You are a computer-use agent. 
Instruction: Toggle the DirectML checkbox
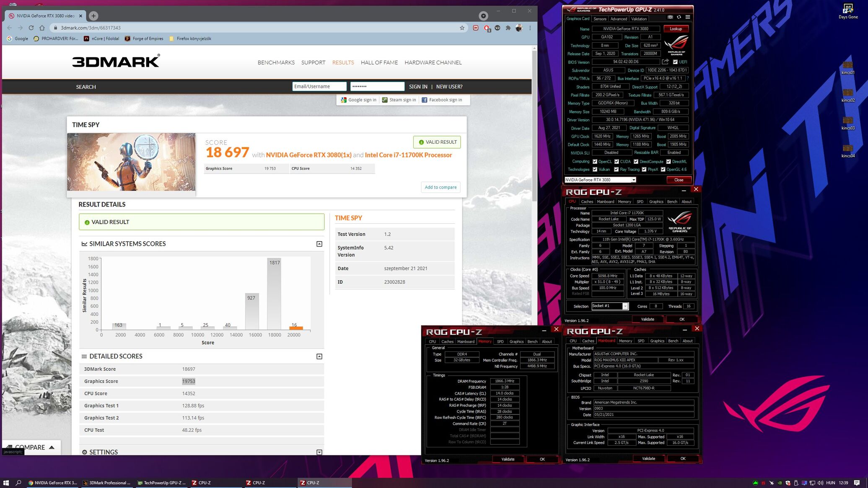tap(668, 162)
